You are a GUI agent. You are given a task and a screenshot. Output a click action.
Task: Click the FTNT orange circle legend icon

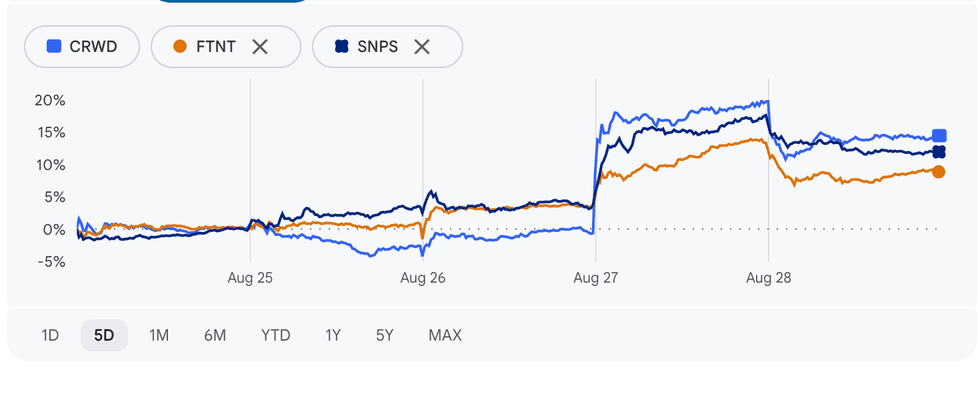coord(180,46)
